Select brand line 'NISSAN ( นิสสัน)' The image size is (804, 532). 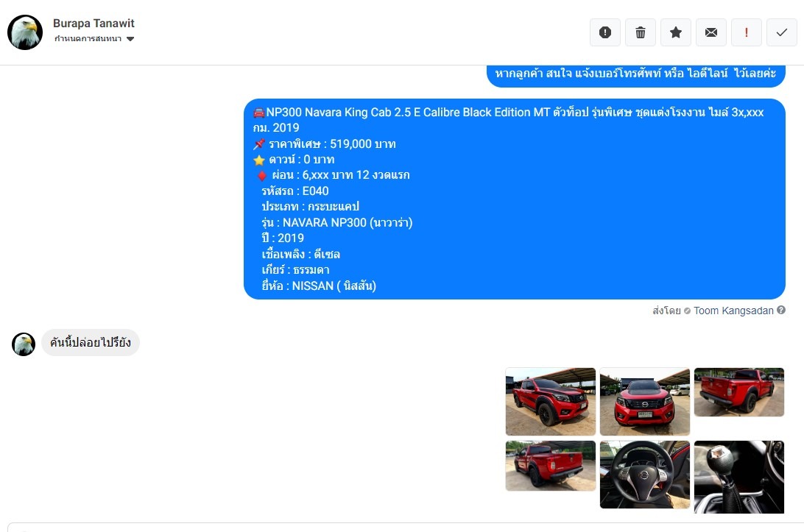(319, 286)
